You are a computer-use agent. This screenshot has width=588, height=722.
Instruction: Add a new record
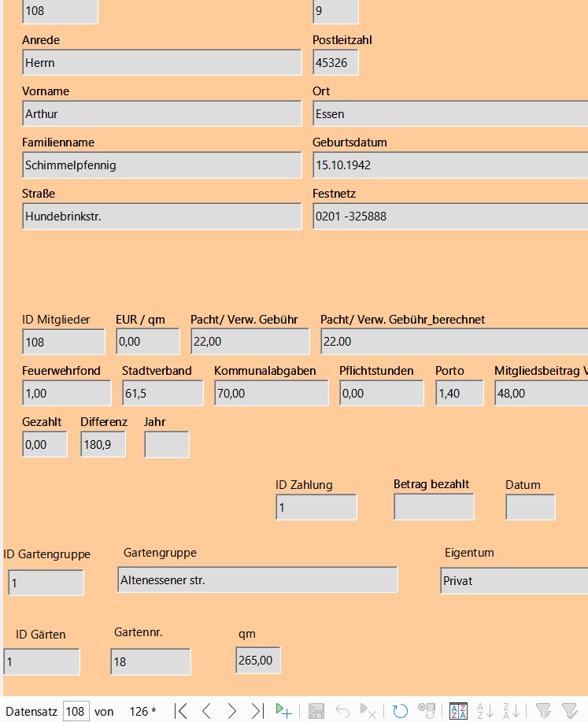point(284,711)
